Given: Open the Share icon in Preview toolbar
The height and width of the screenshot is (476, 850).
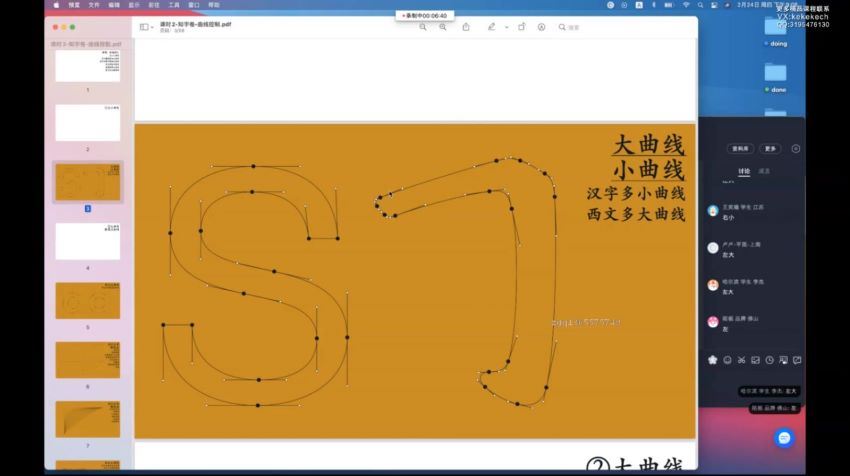Looking at the screenshot, I should (x=466, y=27).
